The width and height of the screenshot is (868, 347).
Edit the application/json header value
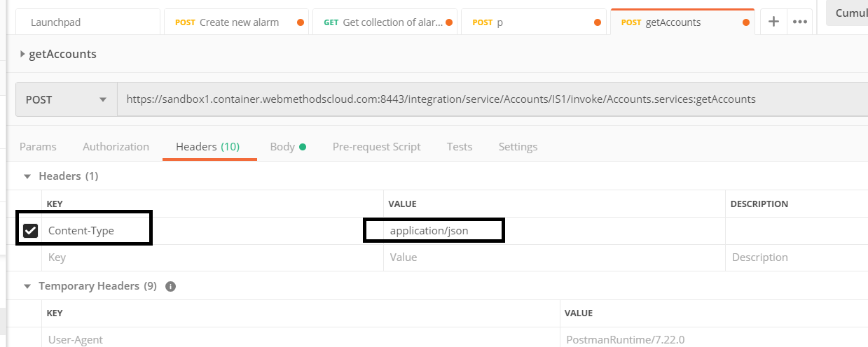(x=429, y=231)
